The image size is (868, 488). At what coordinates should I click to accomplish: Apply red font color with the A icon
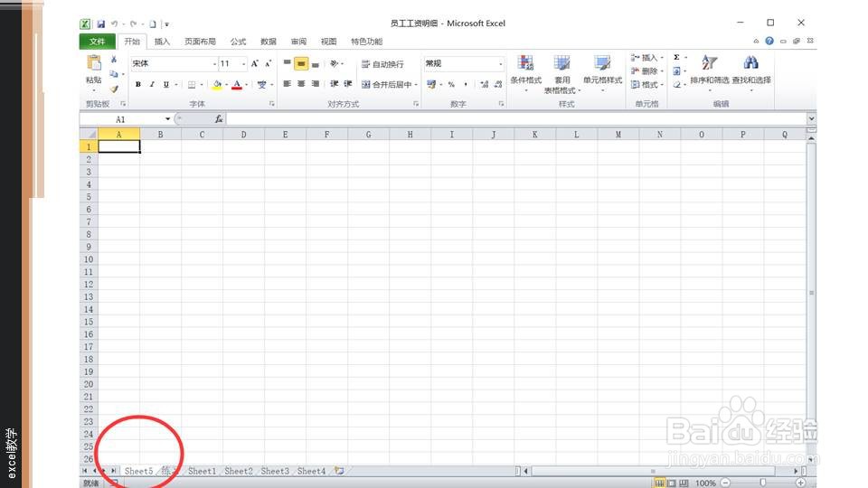click(x=237, y=85)
